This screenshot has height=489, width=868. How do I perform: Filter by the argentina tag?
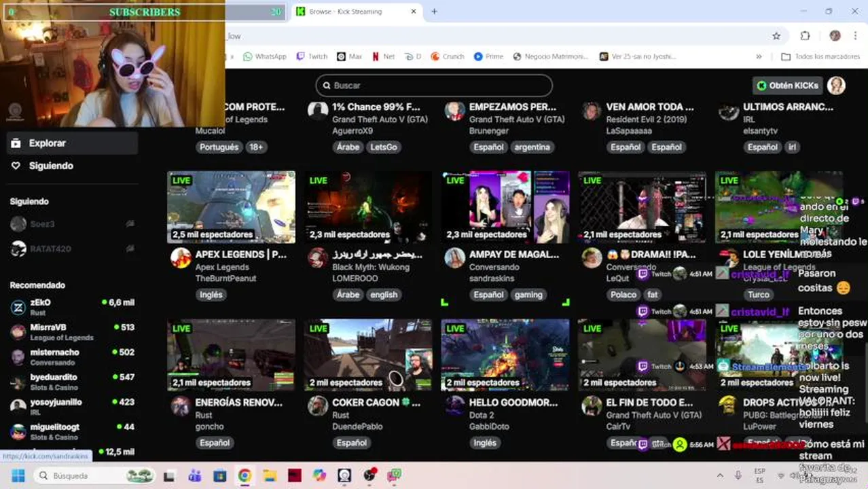532,147
